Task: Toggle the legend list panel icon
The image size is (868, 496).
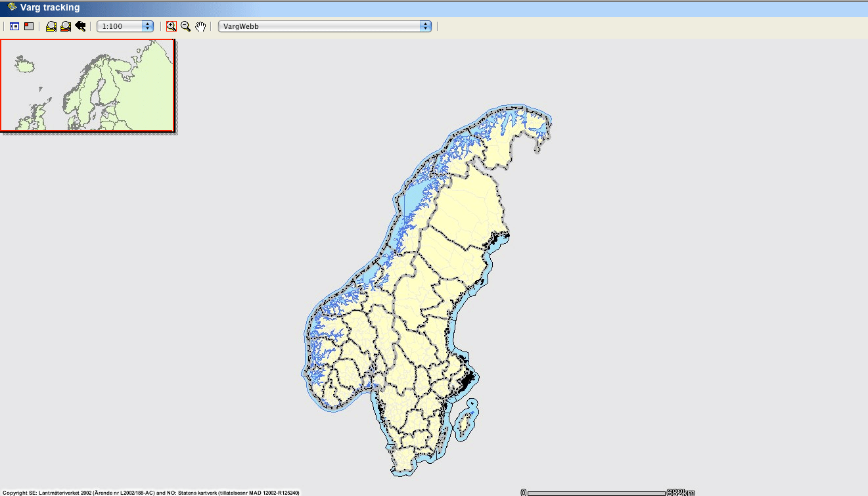Action: 14,26
